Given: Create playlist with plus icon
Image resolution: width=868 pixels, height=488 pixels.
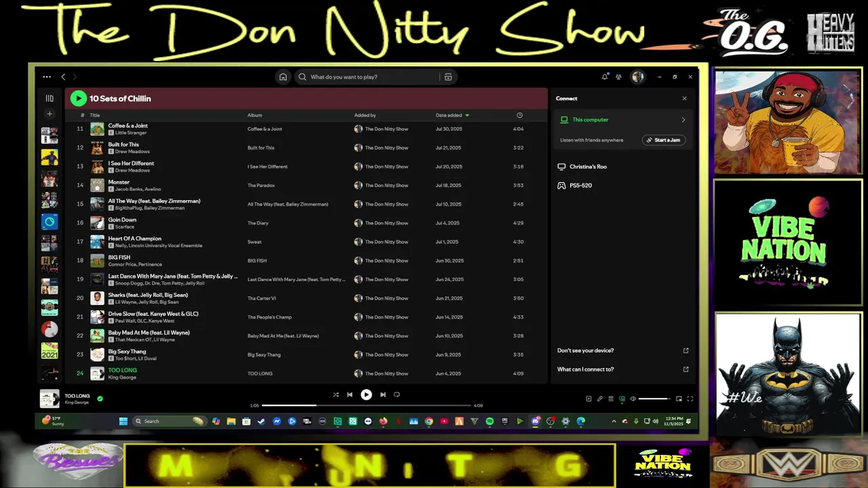Looking at the screenshot, I should (x=50, y=114).
